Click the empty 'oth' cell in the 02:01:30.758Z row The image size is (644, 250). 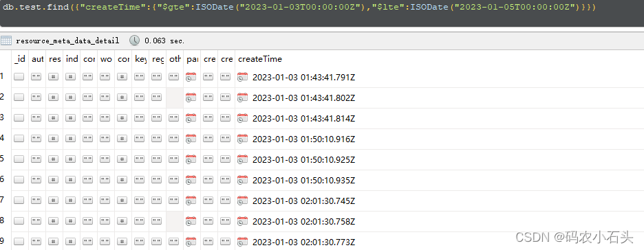pos(175,221)
